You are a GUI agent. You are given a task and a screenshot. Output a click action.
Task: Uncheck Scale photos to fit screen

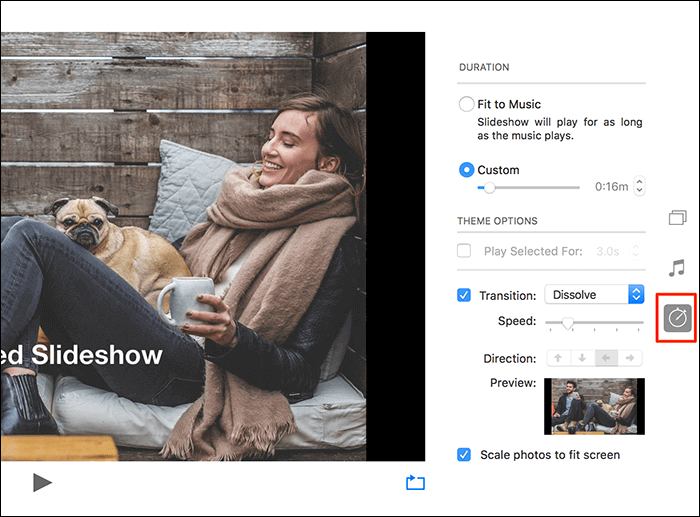pos(464,455)
